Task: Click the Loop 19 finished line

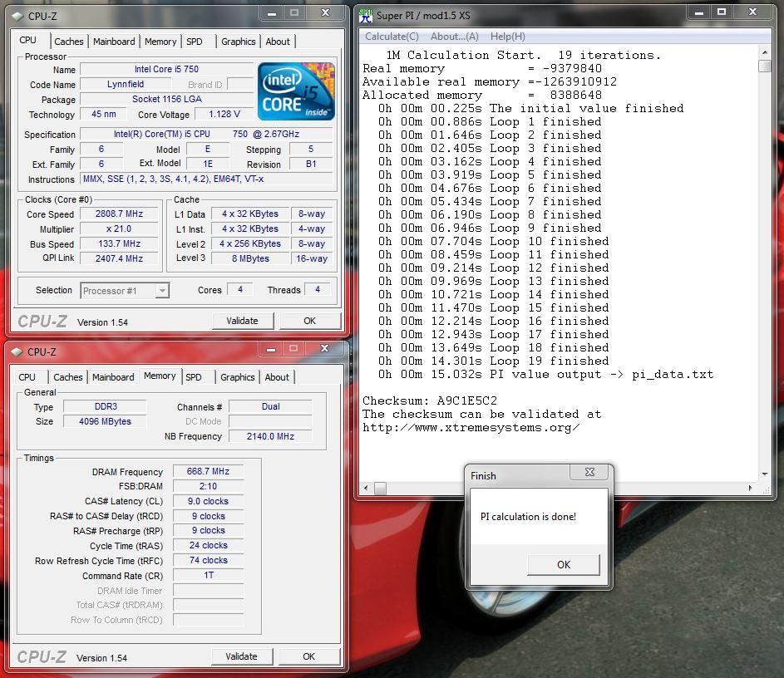Action: (x=494, y=361)
